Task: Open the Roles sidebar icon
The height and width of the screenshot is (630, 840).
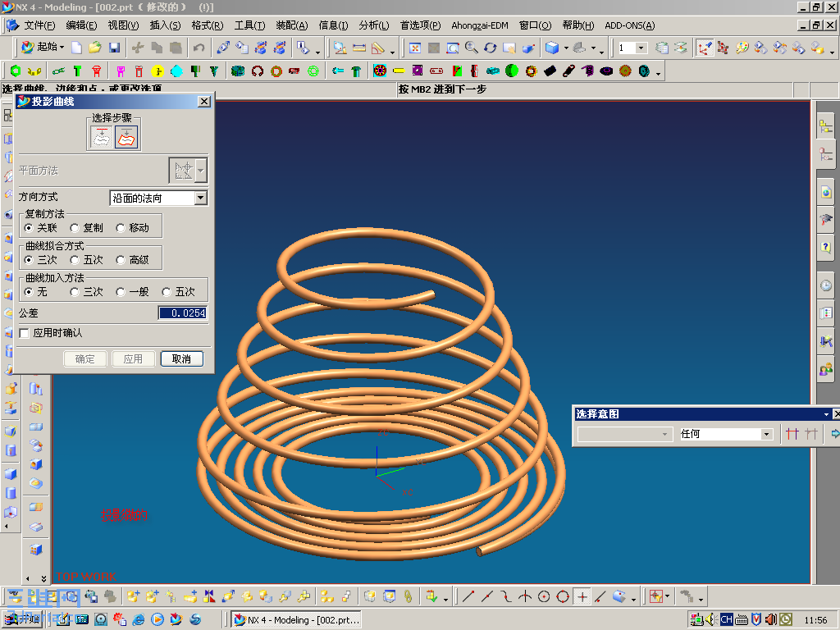Action: click(825, 369)
